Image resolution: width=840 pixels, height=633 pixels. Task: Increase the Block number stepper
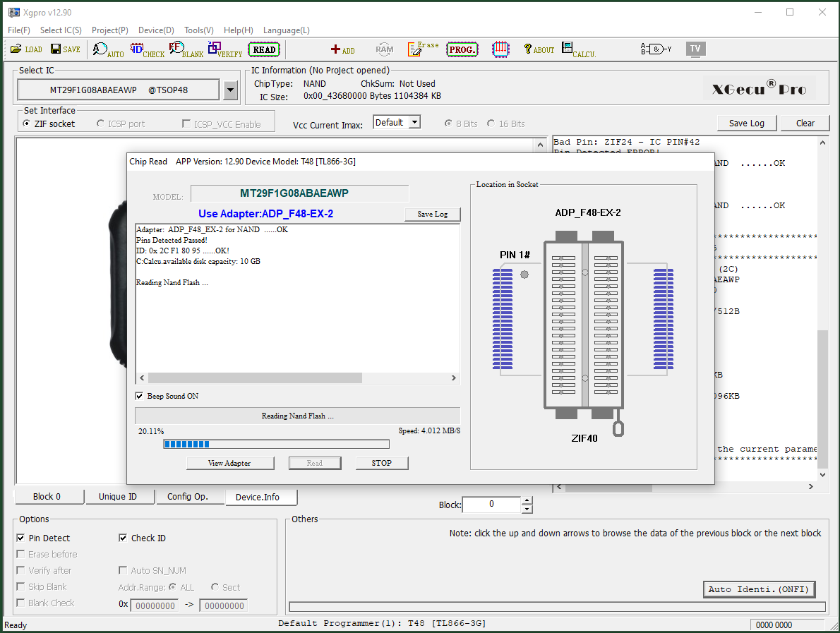[x=527, y=500]
